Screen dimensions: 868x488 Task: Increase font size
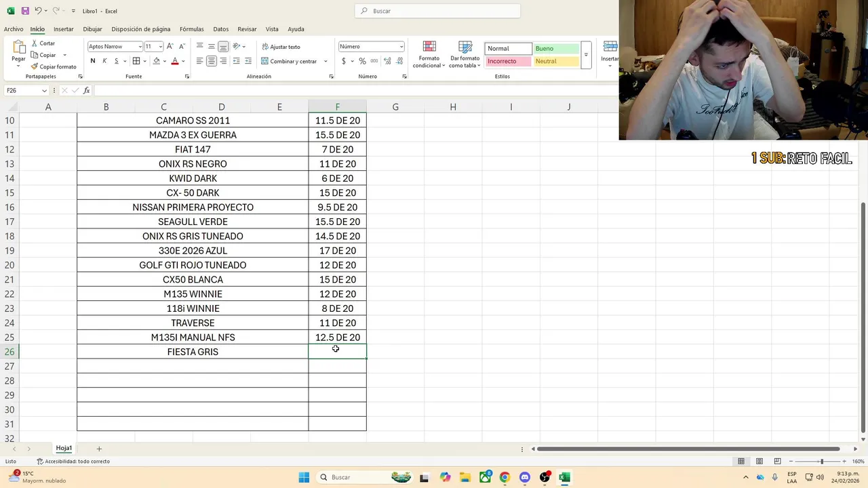pyautogui.click(x=170, y=46)
